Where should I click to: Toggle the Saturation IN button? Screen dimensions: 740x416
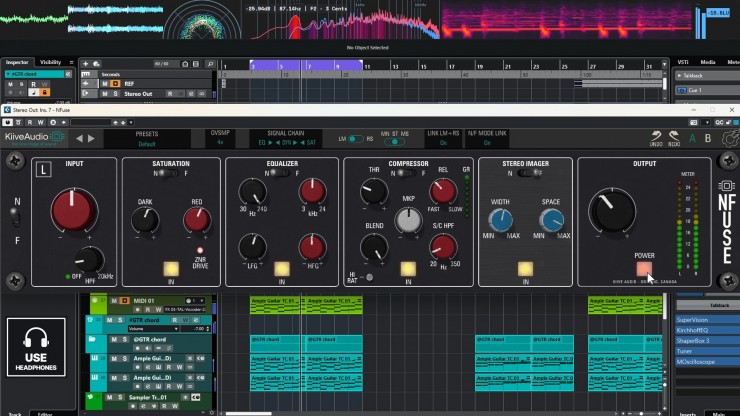(171, 269)
